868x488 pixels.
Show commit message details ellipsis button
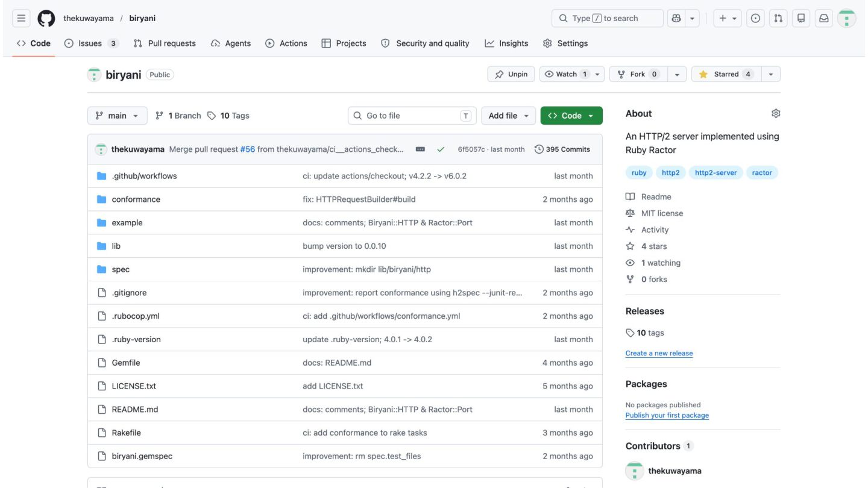point(420,149)
